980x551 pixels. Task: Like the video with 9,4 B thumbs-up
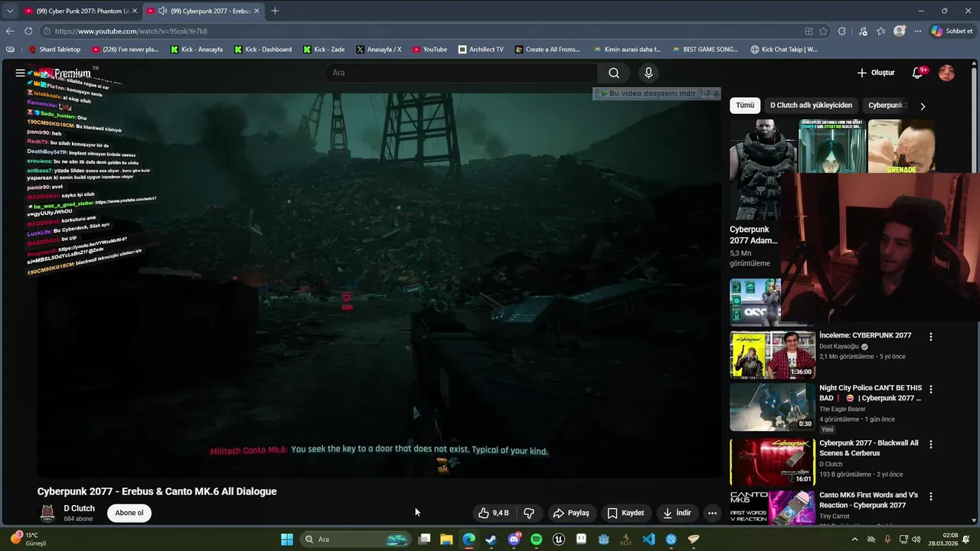point(494,513)
